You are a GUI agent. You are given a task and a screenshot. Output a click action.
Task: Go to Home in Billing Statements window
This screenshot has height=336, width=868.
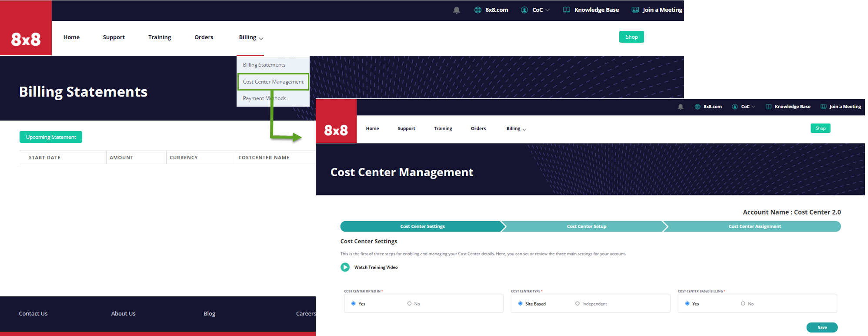[71, 37]
